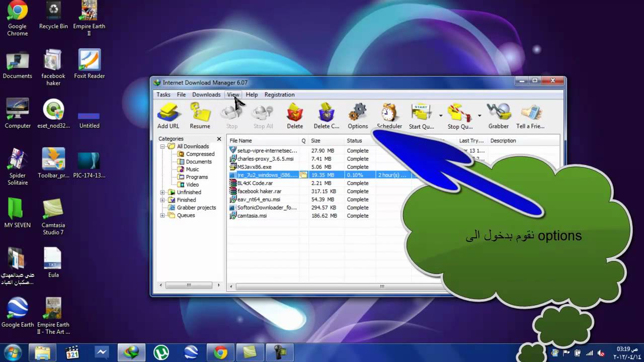Open Foxit Reader desktop icon
644x362 pixels.
pyautogui.click(x=89, y=64)
